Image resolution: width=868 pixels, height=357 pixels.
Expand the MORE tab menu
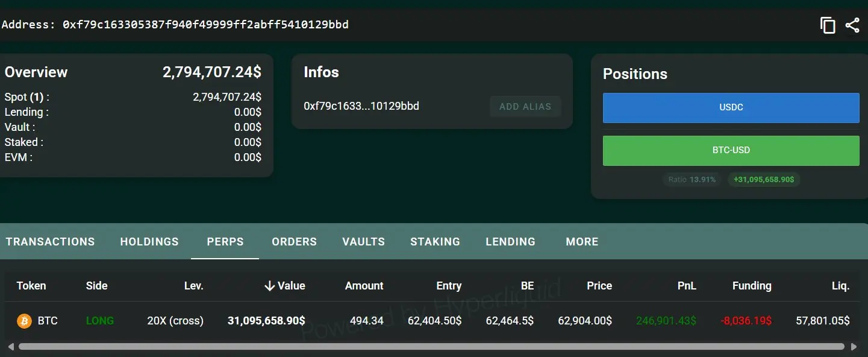point(582,242)
